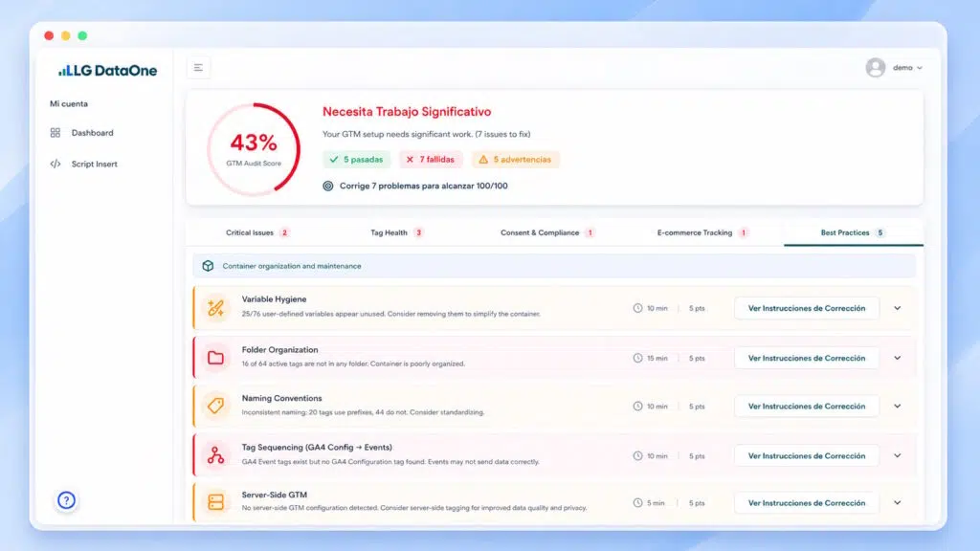Click the 7 fallidas badge

(431, 160)
